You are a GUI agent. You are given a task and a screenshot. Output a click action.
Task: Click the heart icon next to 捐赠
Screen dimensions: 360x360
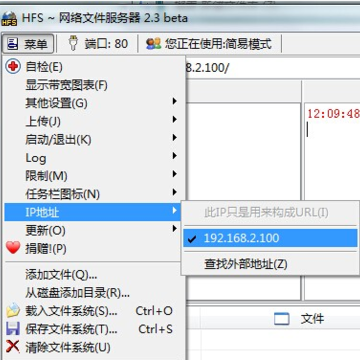coord(13,248)
